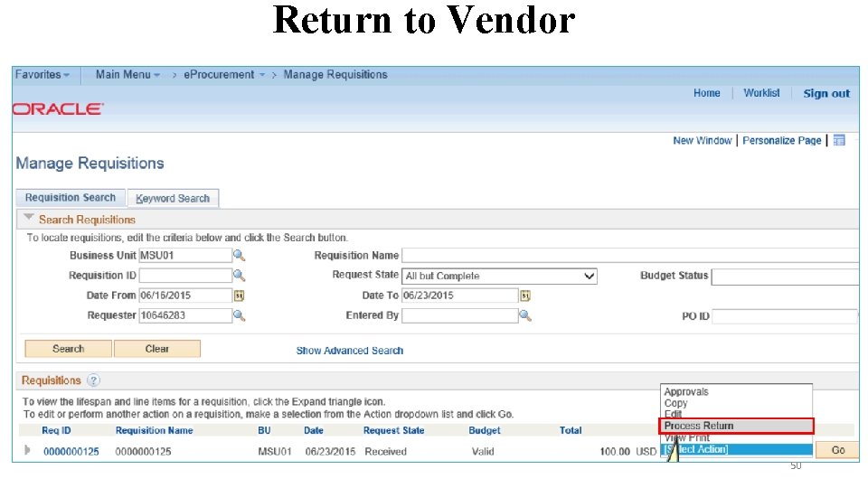The width and height of the screenshot is (868, 488).
Task: Click the Date To field 06/23/2015
Action: (460, 296)
